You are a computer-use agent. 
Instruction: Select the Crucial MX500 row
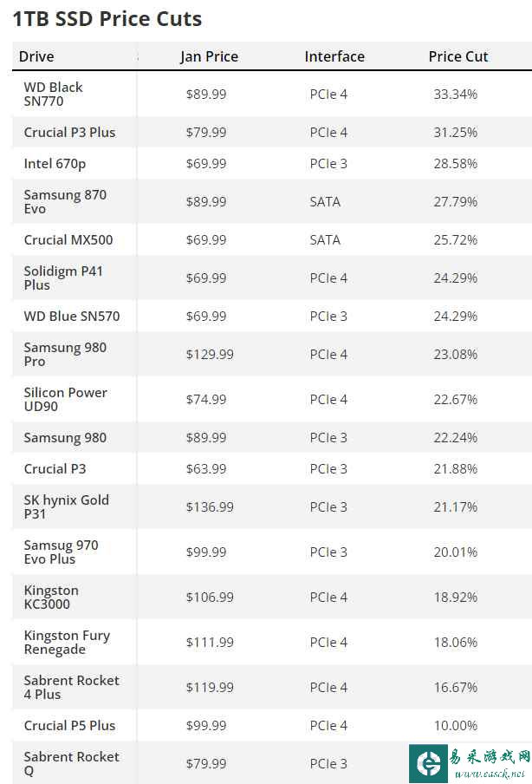click(x=272, y=239)
